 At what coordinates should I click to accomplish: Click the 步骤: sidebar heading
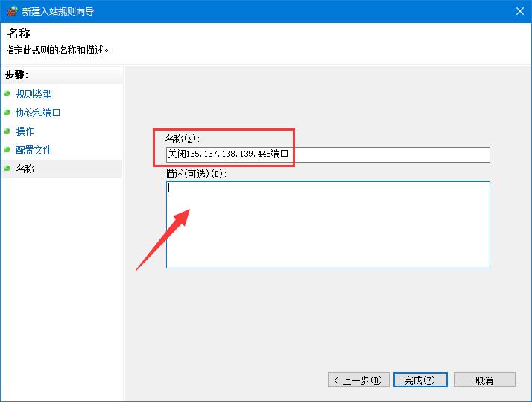(x=16, y=75)
